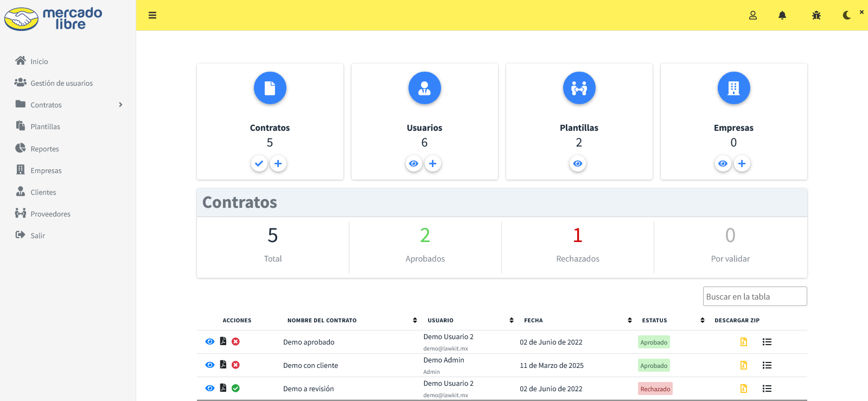Click the PDF icon for Demo aprobado
Viewport: 868px width, 401px height.
tap(223, 341)
